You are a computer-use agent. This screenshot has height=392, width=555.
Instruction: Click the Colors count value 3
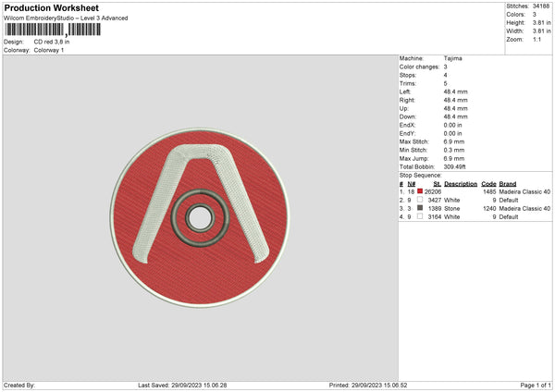[x=535, y=15]
